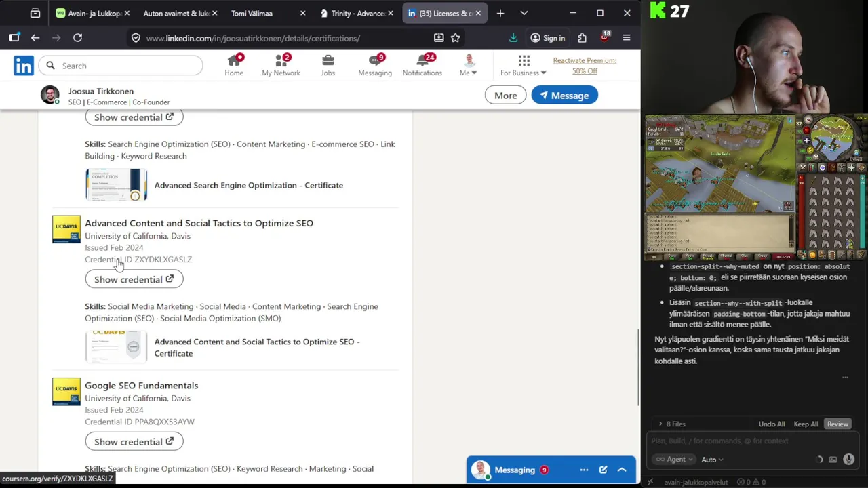Open the Me profile dropdown
The height and width of the screenshot is (488, 868).
(469, 66)
